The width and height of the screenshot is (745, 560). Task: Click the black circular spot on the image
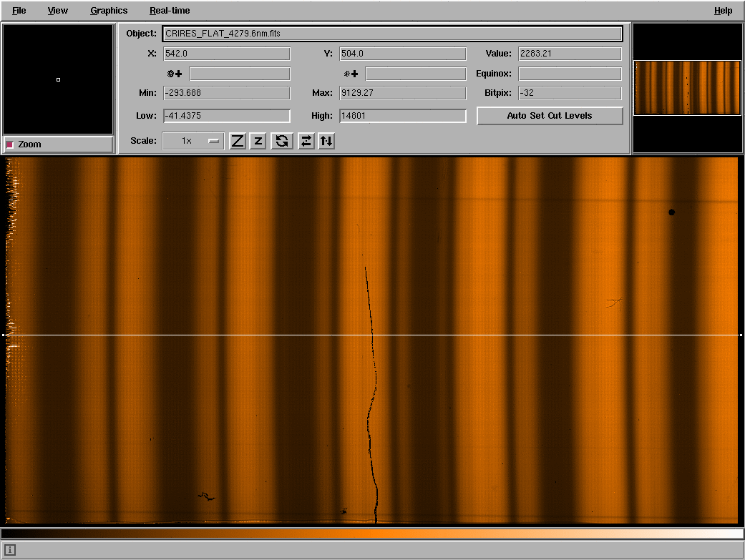point(671,212)
